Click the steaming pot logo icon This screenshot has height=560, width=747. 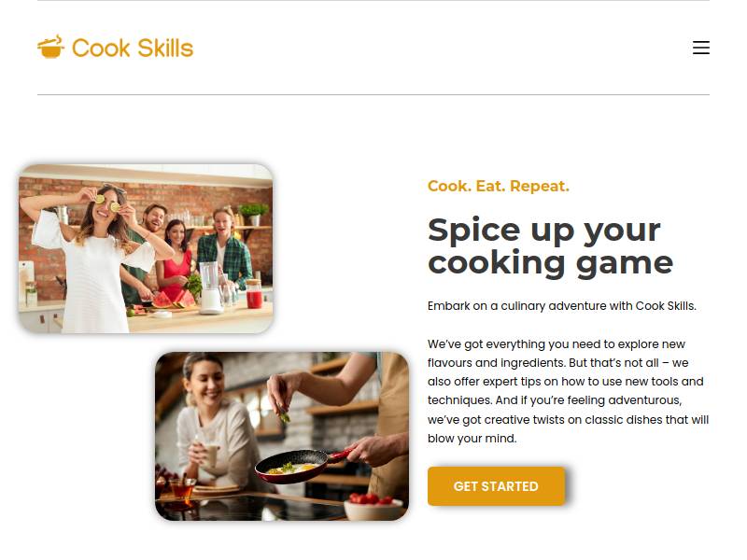(51, 47)
